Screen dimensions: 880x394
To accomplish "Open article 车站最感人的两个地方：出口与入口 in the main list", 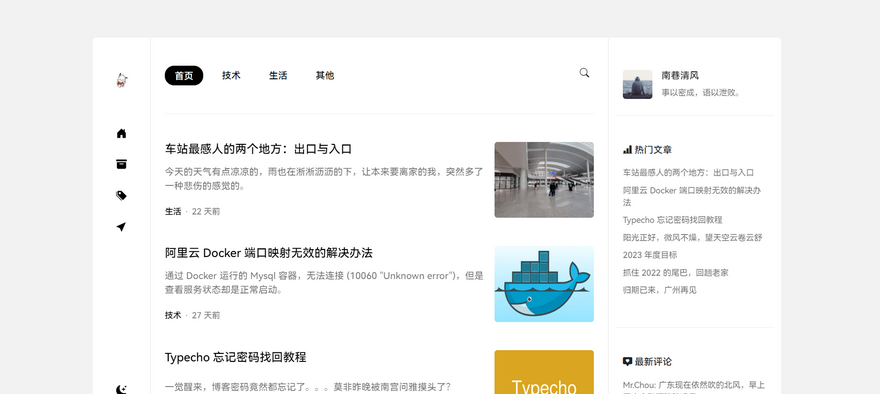I will pos(258,149).
